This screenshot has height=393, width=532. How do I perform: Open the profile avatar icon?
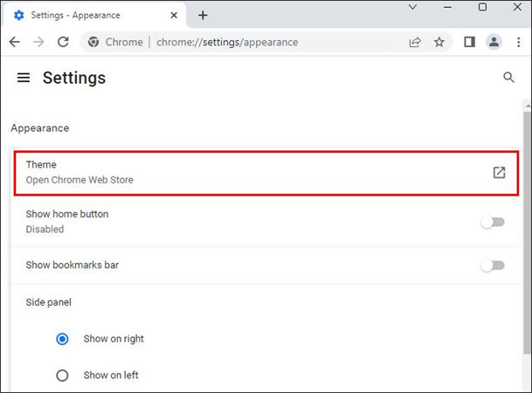494,42
